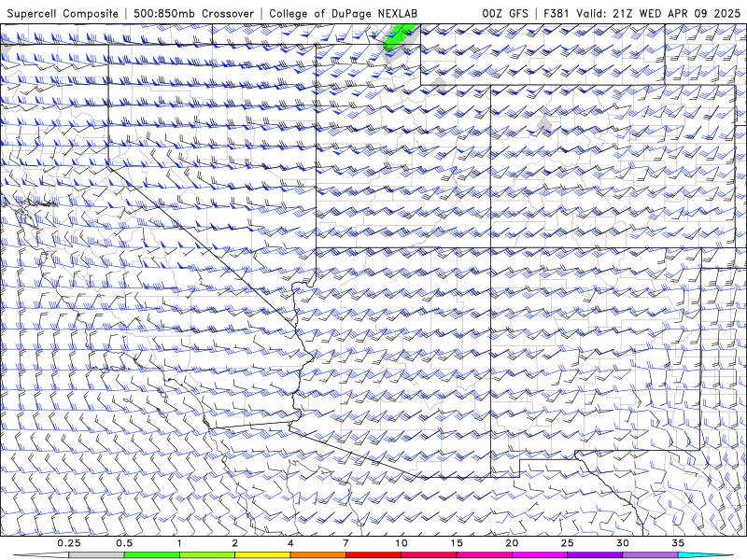The height and width of the screenshot is (560, 747).
Task: Click the '00Z GFS' model run label
Action: 505,13
